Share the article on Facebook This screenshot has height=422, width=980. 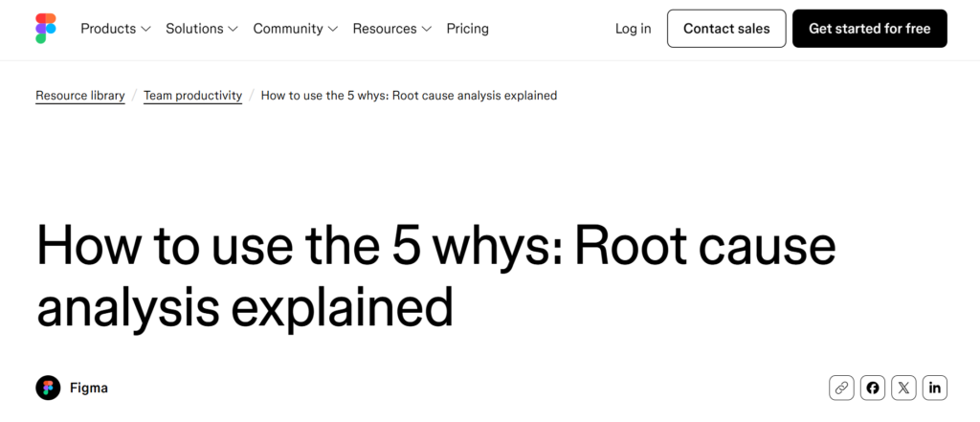click(x=872, y=388)
